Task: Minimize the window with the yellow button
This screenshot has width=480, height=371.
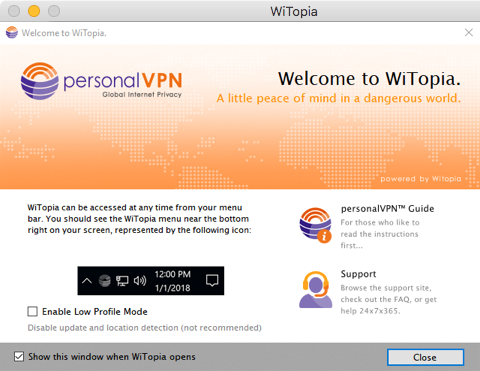Action: tap(34, 11)
